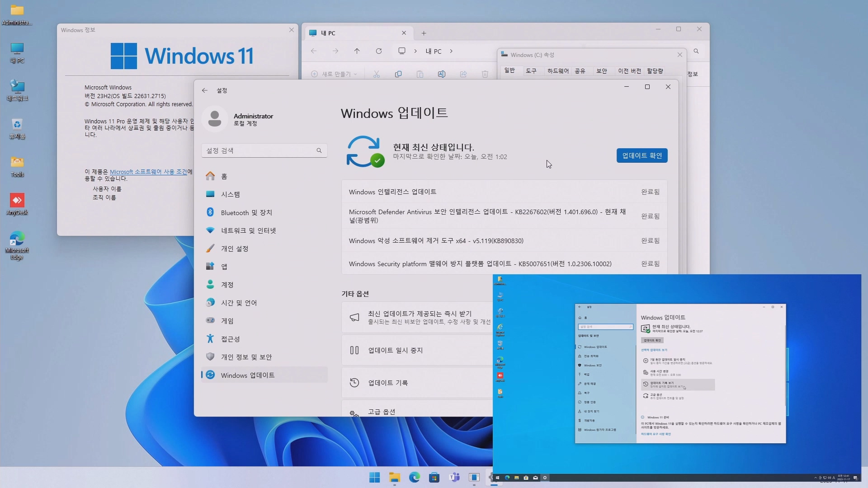Click Explorer up-one-level arrow

click(357, 51)
